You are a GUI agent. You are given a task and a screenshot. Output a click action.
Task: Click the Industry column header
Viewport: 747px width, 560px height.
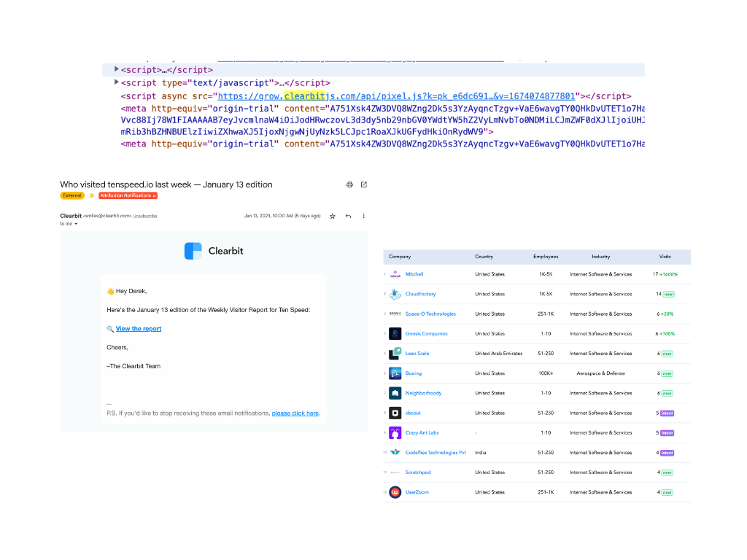click(601, 257)
